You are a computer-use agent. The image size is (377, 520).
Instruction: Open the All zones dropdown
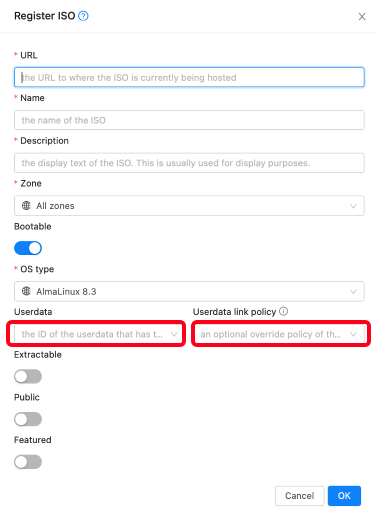[189, 206]
